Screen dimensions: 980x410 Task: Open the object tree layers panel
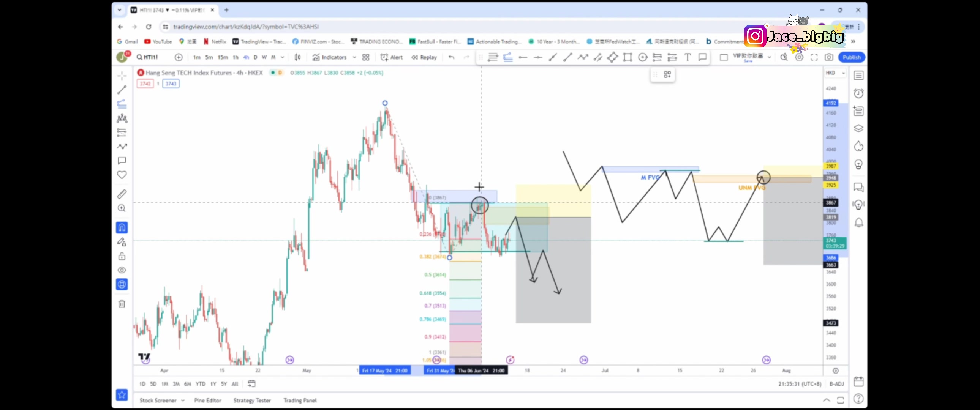tap(859, 129)
